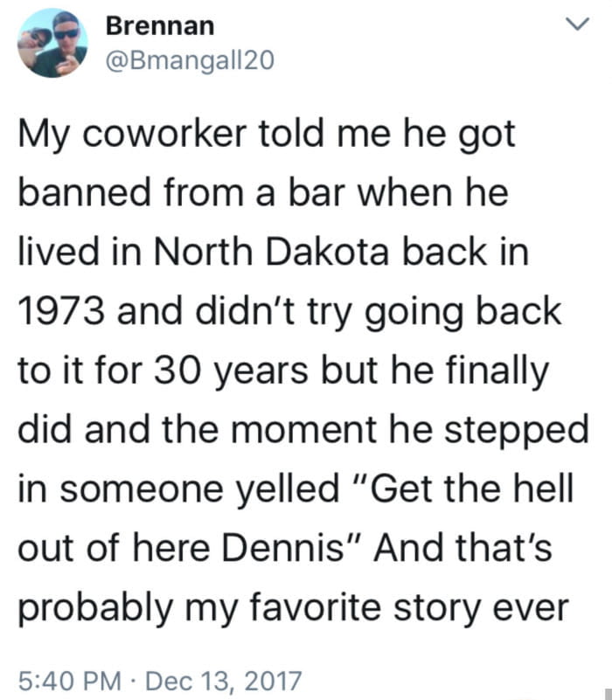Click "someone yelled" in the tweet

click(x=192, y=489)
